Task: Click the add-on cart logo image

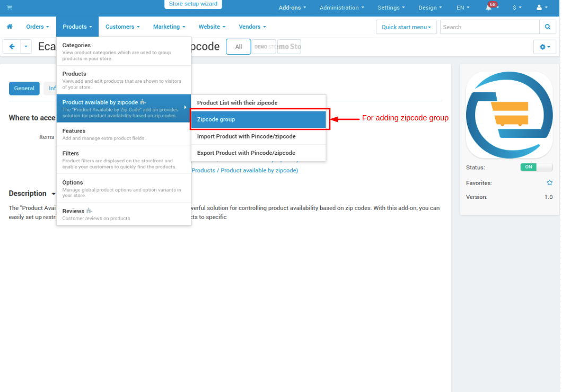Action: (509, 115)
